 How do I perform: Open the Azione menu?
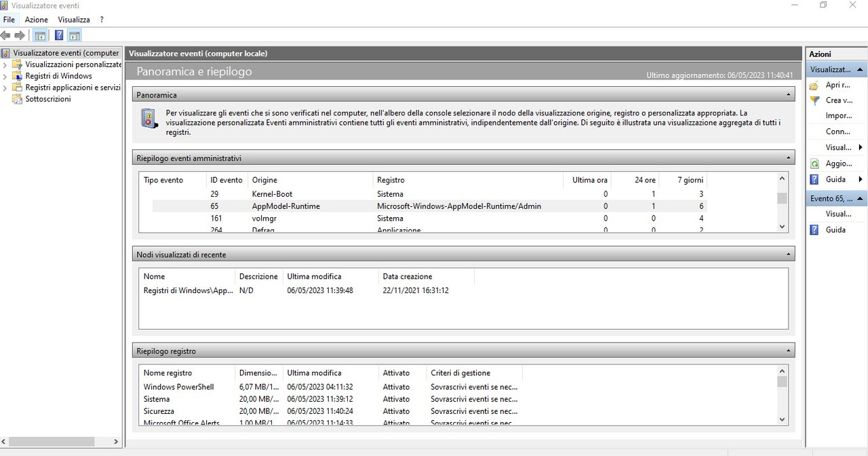pos(37,20)
